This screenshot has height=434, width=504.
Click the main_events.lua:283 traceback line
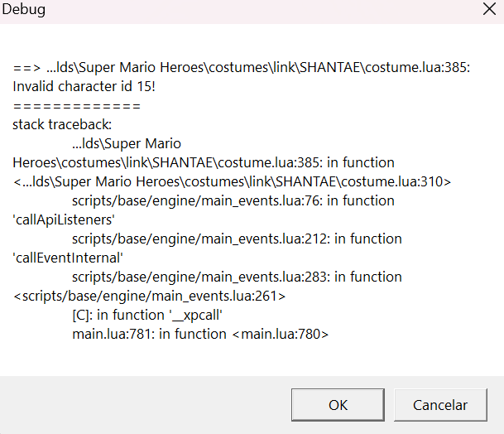[237, 277]
